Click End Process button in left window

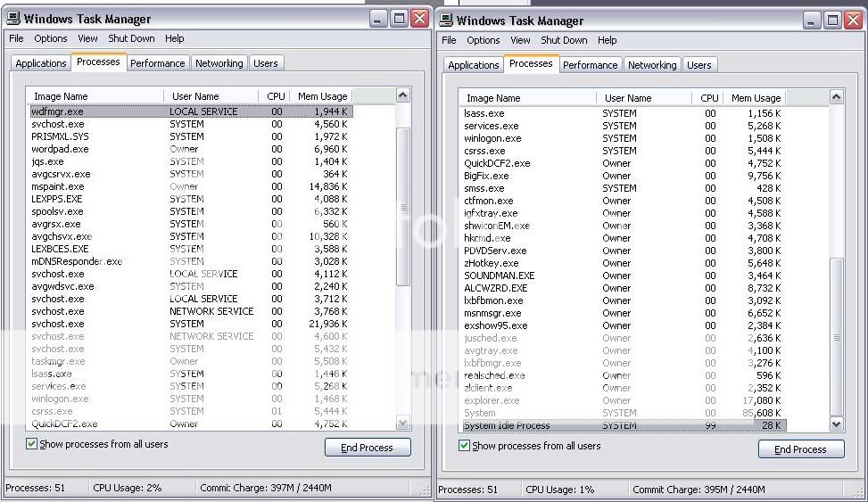click(368, 448)
